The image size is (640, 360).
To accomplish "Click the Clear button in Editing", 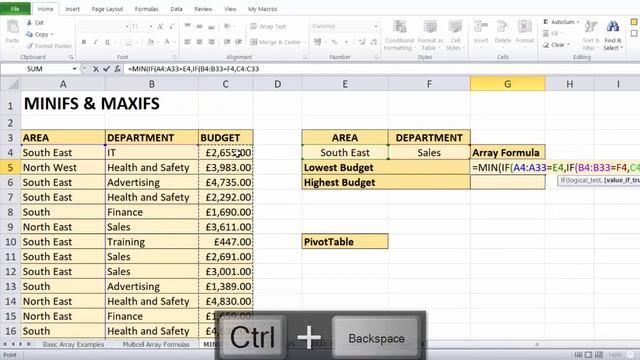I will (557, 45).
